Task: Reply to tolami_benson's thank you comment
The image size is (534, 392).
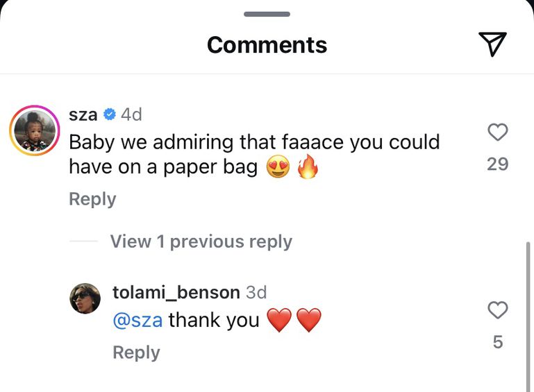Action: click(136, 352)
